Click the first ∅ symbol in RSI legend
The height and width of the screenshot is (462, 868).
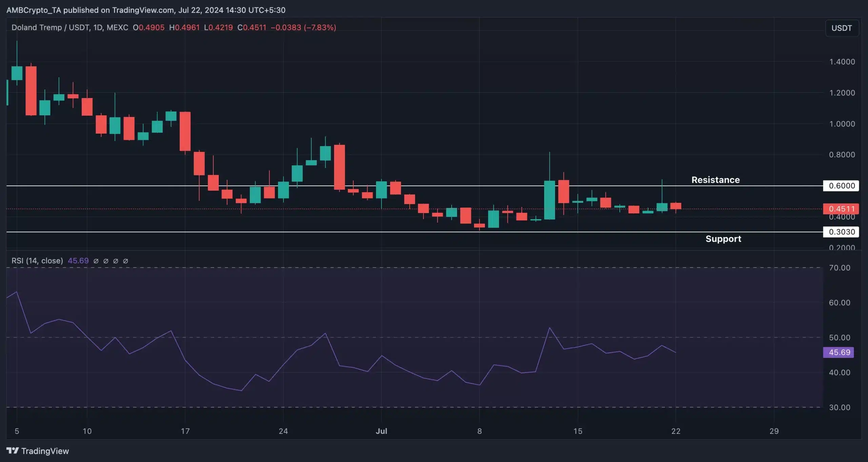pos(96,261)
